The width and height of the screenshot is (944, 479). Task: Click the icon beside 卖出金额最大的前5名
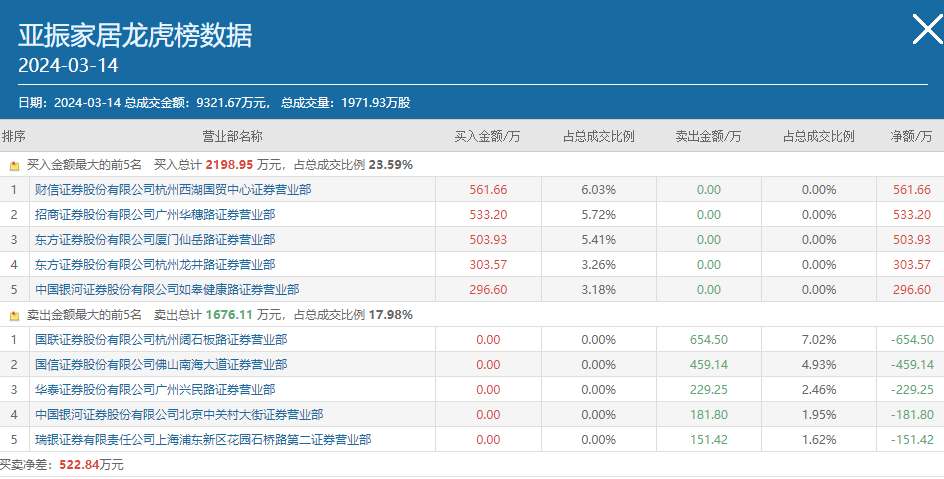click(x=14, y=316)
